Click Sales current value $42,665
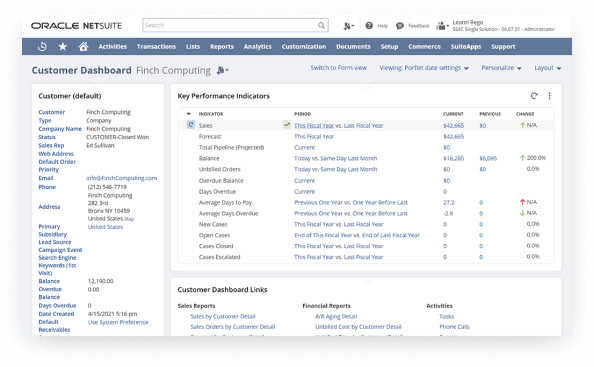Viewport: 594px width, 367px height. coord(453,125)
